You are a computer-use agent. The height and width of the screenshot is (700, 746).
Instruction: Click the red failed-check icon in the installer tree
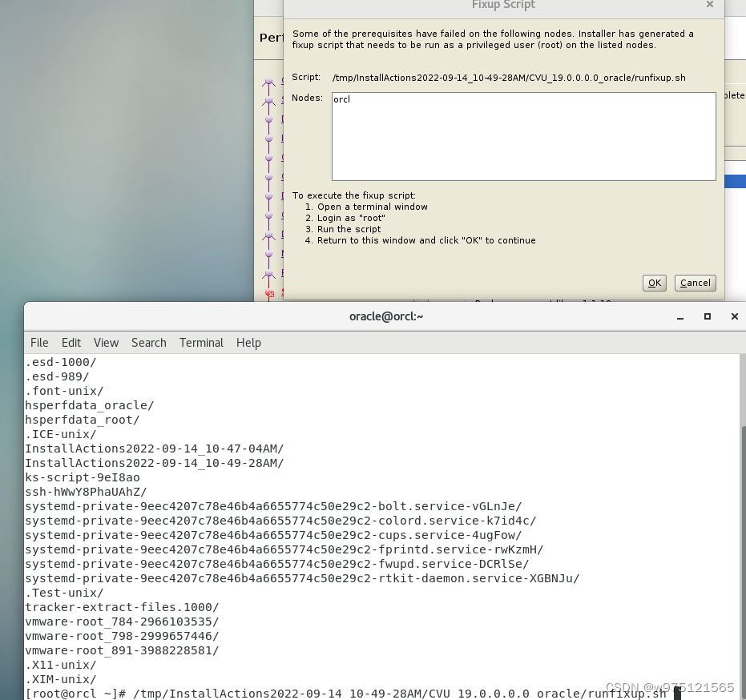(268, 292)
